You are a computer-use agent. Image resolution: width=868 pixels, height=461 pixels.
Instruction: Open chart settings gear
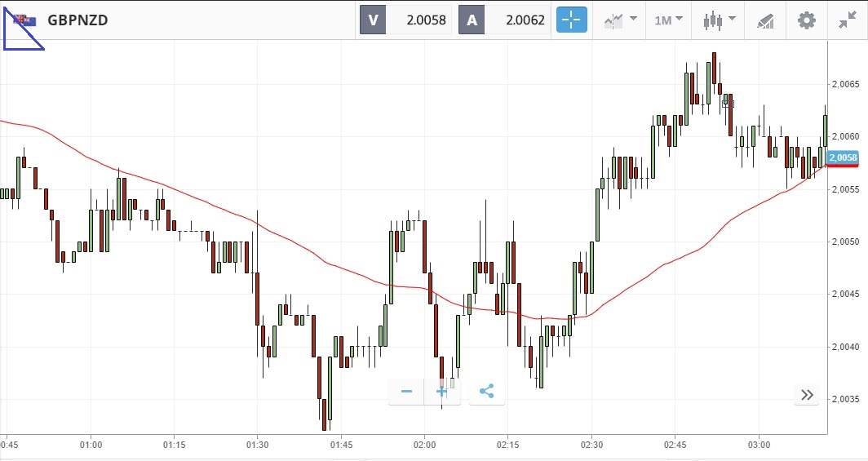[807, 20]
